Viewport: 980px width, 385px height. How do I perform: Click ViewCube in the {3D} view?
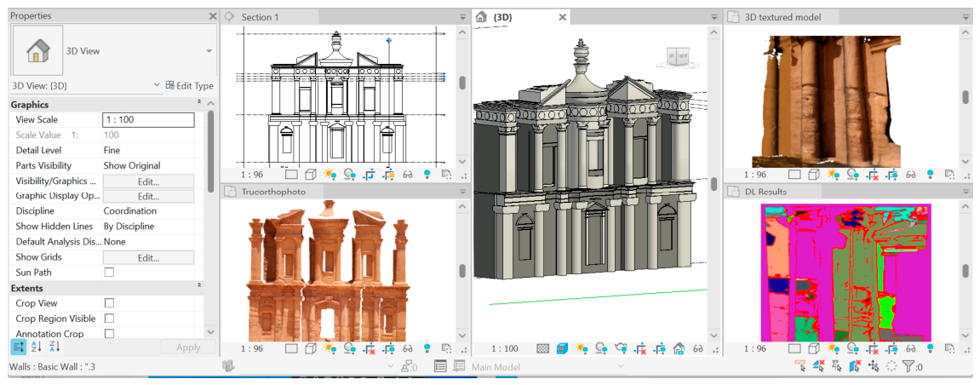tap(677, 58)
